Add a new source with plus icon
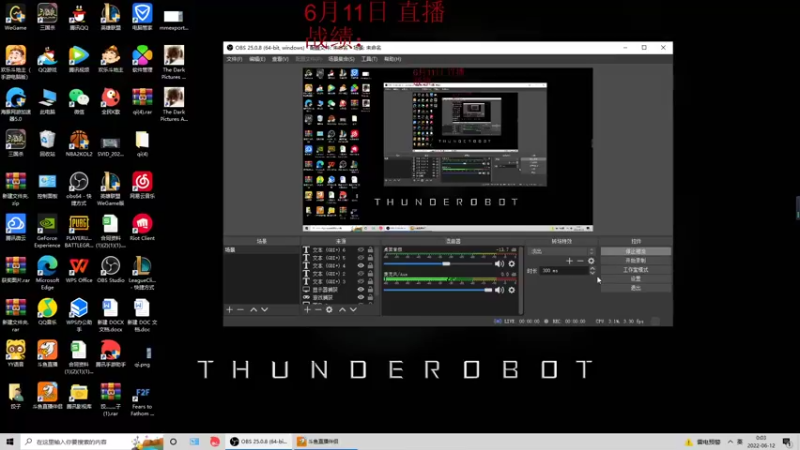The height and width of the screenshot is (450, 800). click(307, 310)
